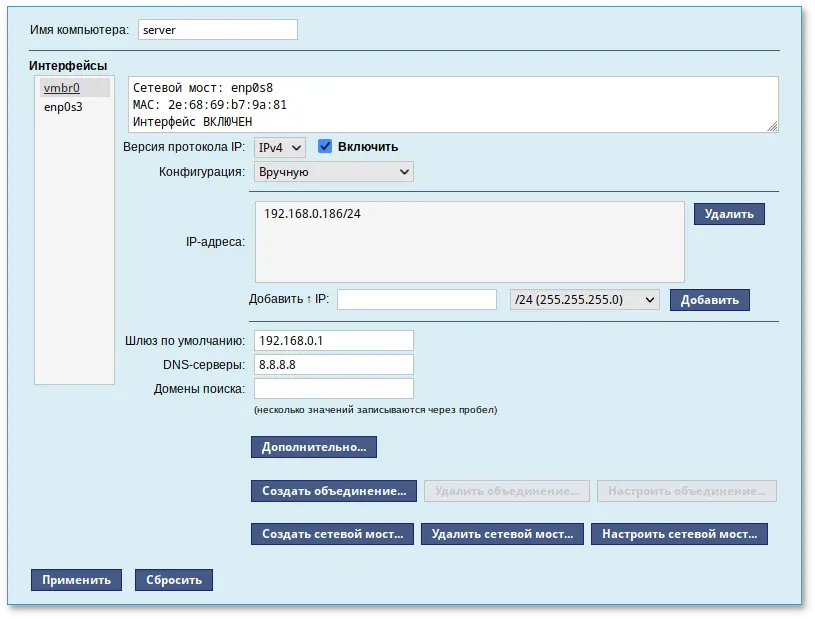The height and width of the screenshot is (619, 815).
Task: Open the Дополнительно dialog
Action: click(x=313, y=447)
